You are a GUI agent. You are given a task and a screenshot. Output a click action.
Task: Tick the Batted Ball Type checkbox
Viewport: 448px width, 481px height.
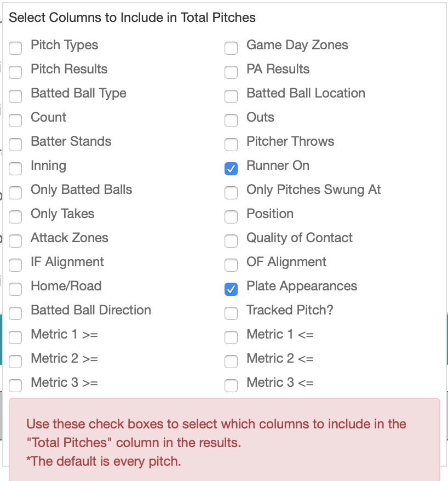tap(15, 96)
